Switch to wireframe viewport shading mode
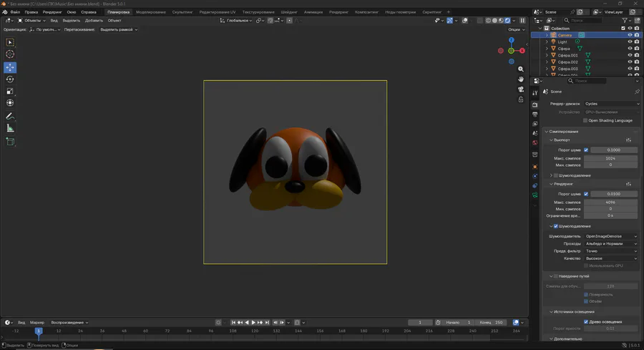 coord(488,21)
